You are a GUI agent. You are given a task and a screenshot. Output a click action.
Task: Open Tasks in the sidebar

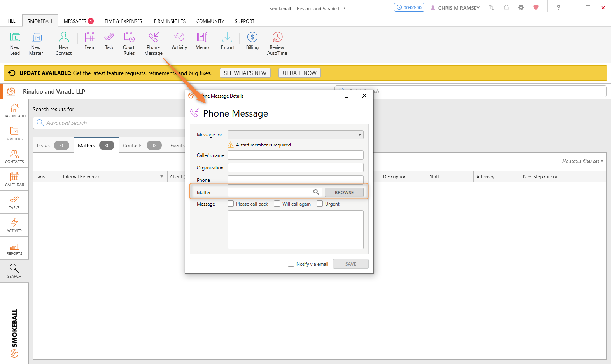pyautogui.click(x=14, y=202)
